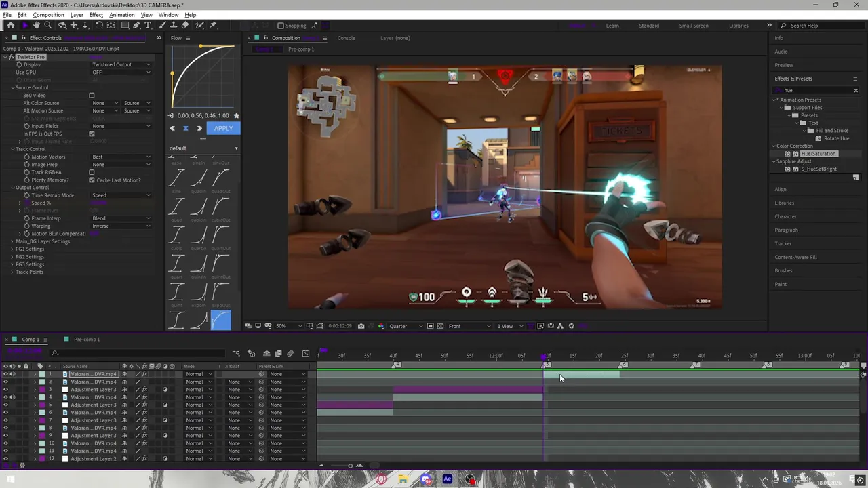Open the Frame Interp dropdown set to Blend
Screen dimensions: 868x488
[x=121, y=218]
